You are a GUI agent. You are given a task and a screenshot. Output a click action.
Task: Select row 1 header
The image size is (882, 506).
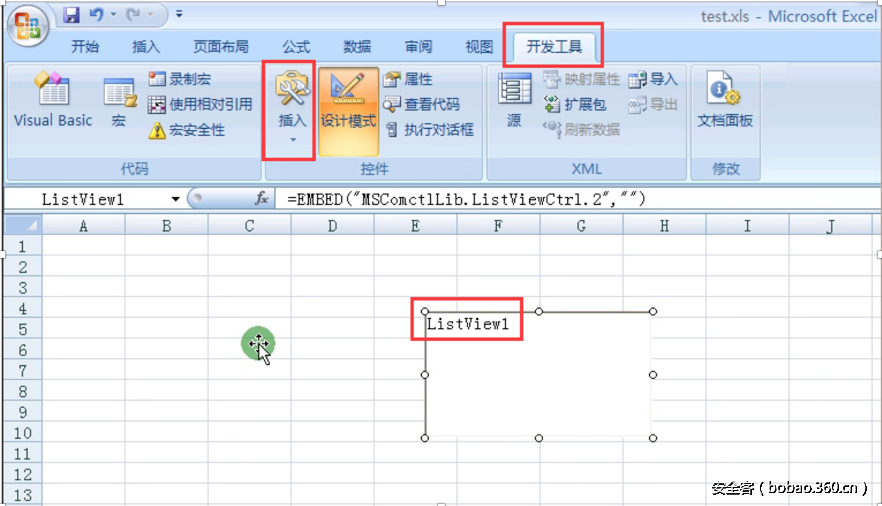22,246
